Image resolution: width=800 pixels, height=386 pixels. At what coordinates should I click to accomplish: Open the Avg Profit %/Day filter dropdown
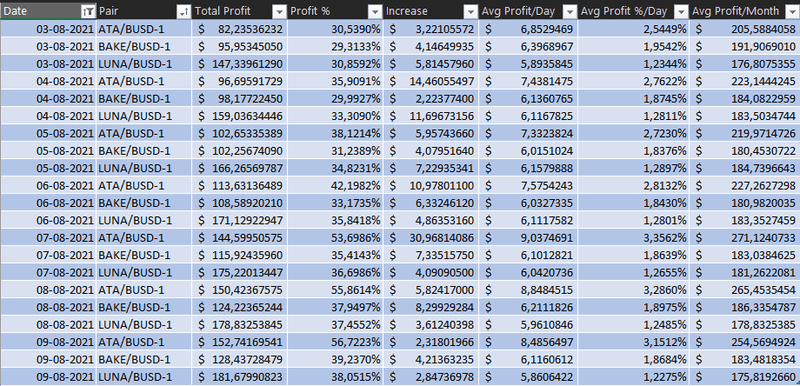pos(681,11)
